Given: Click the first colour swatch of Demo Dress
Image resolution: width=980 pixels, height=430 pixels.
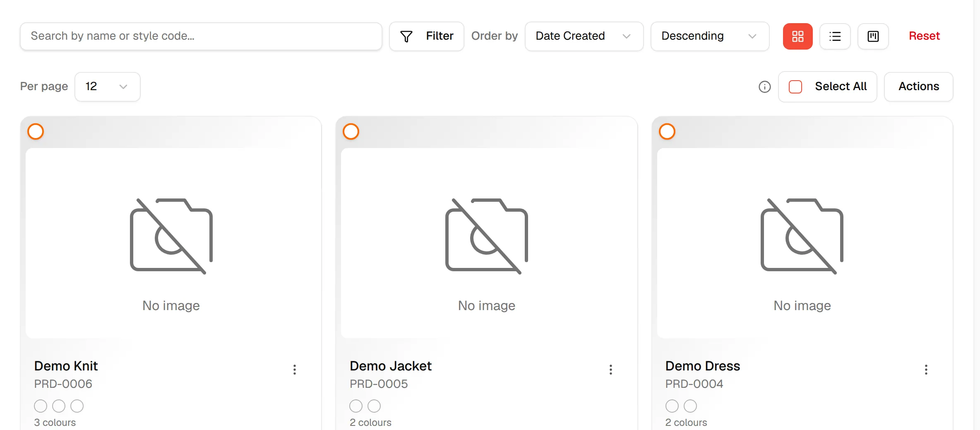Looking at the screenshot, I should click(x=672, y=406).
